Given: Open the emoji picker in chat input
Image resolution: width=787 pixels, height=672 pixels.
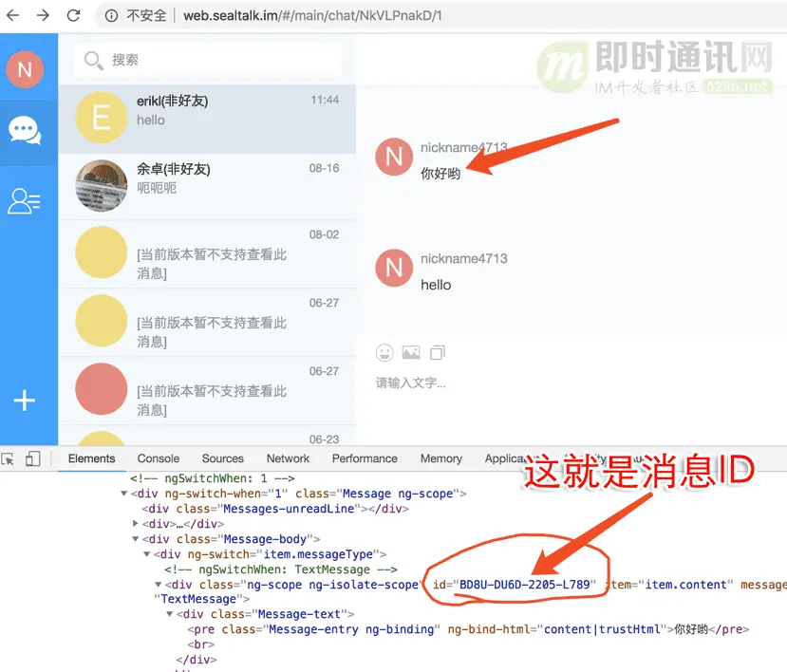Looking at the screenshot, I should (384, 352).
